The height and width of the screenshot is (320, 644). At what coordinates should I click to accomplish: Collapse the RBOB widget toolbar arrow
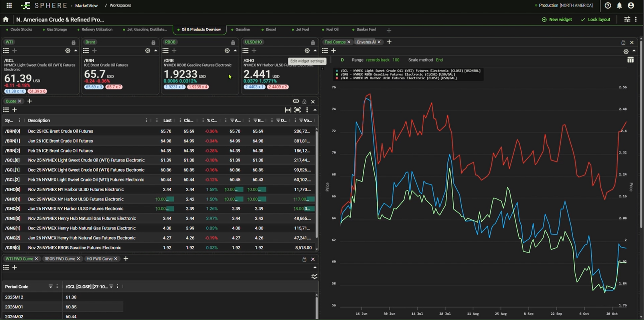[235, 51]
